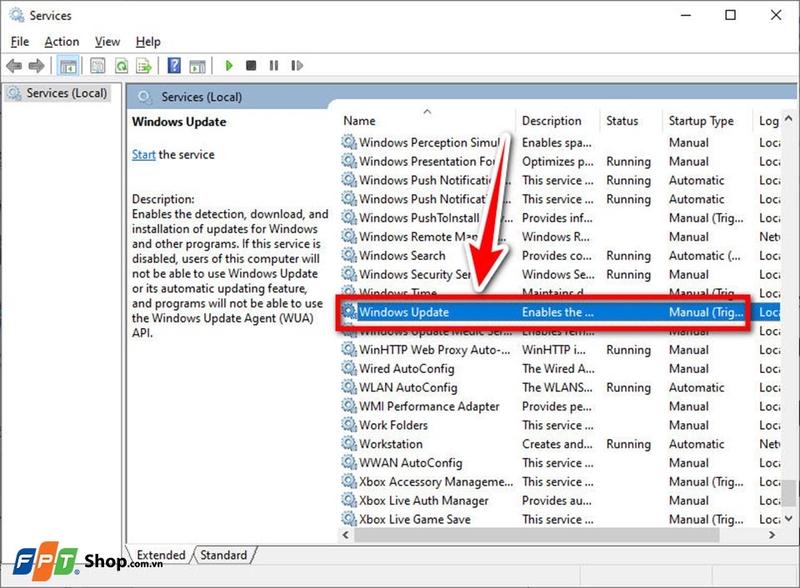Click the Back arrow in the toolbar
Screen dimensions: 800x588
[x=14, y=66]
